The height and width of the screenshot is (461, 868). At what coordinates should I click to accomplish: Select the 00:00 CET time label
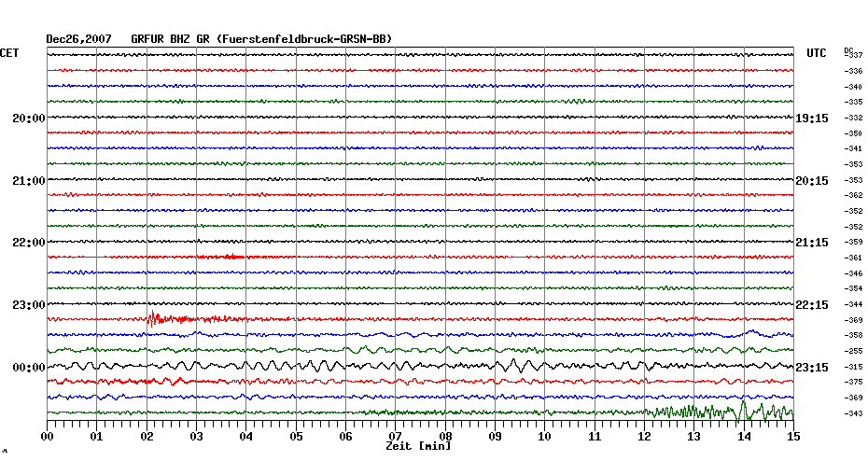click(29, 368)
